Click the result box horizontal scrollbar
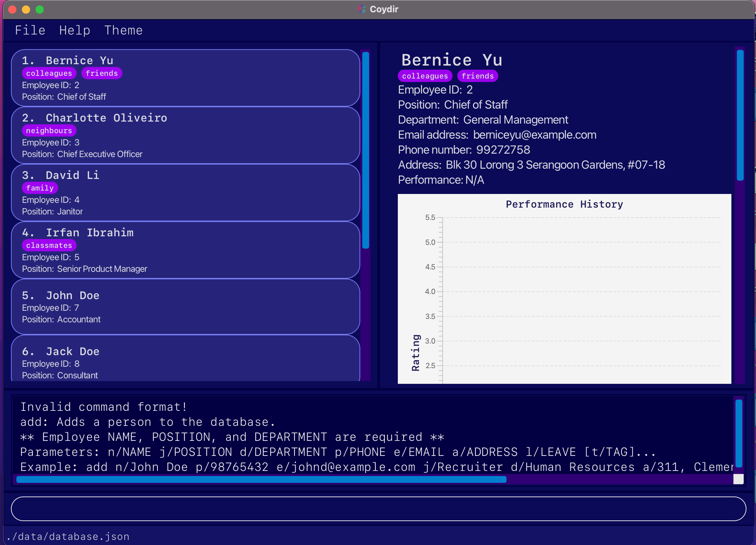The image size is (756, 545). pos(261,479)
